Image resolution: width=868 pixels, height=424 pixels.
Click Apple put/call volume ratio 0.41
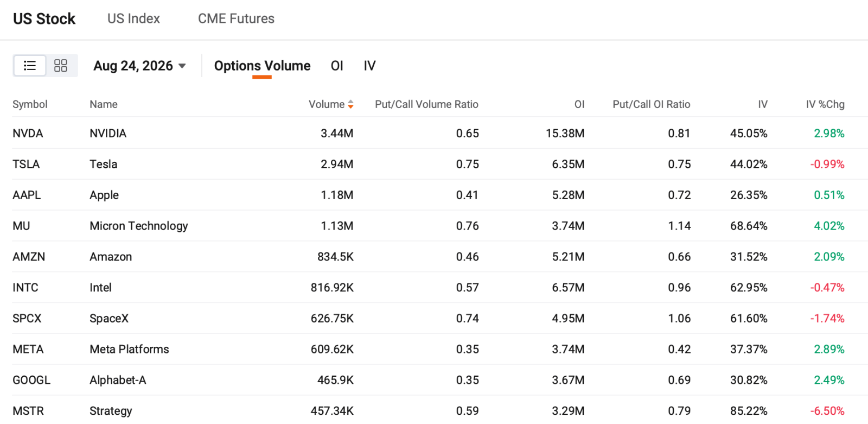[467, 195]
